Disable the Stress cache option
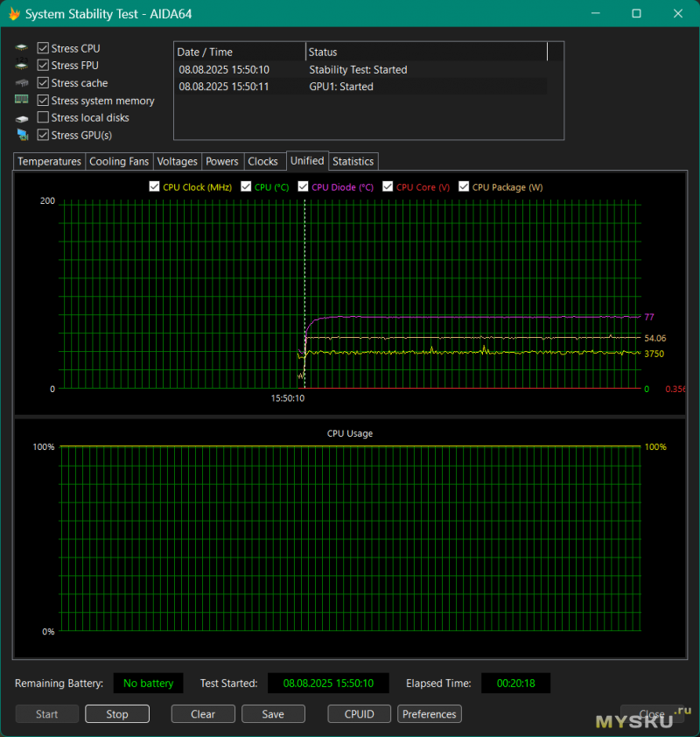The image size is (700, 737). pyautogui.click(x=43, y=83)
